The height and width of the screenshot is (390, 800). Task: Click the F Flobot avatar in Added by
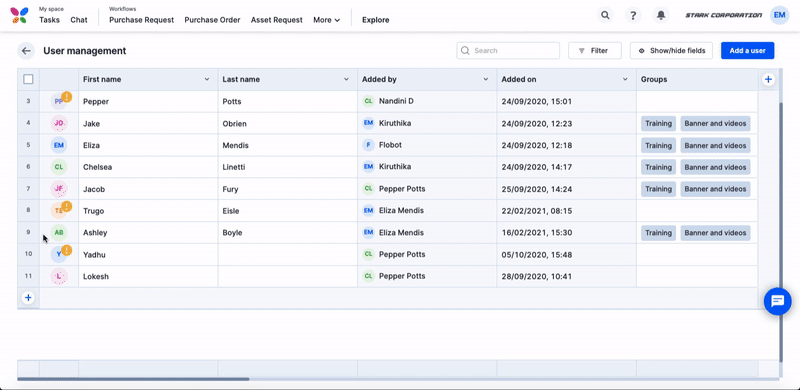tap(368, 145)
